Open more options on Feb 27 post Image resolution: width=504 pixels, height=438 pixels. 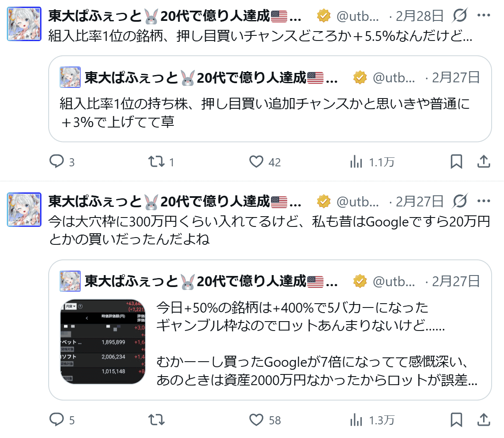point(484,201)
